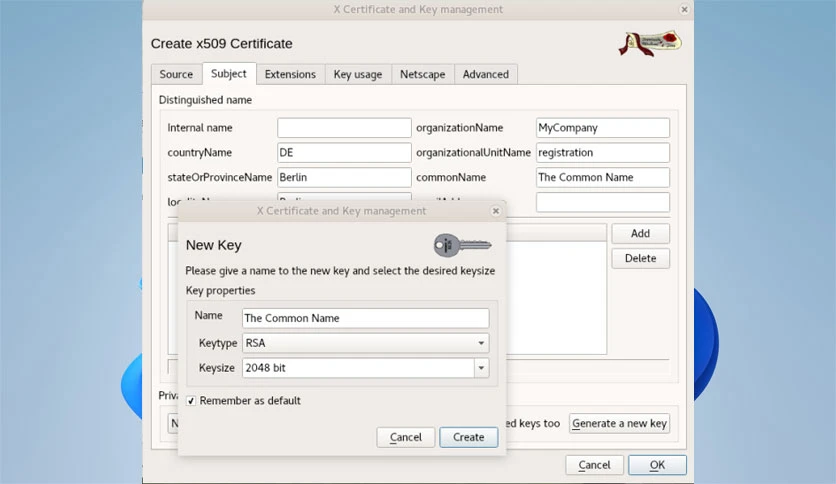This screenshot has width=836, height=484.
Task: Click the countryName field containing DE
Action: click(344, 152)
